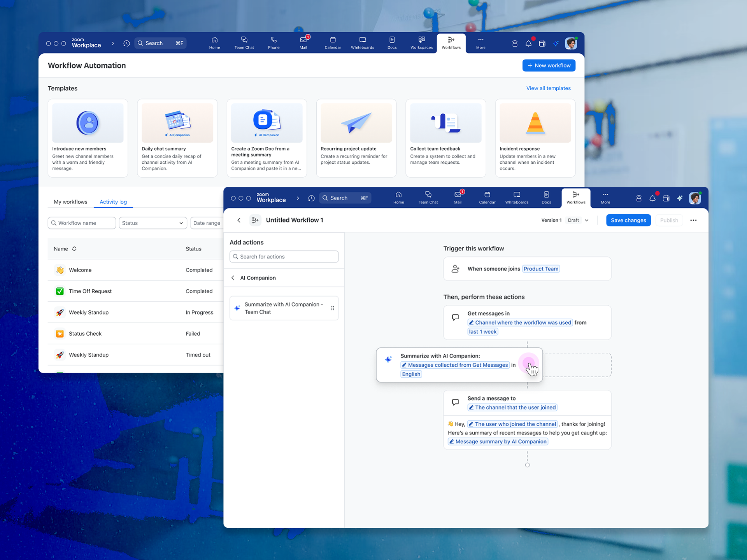This screenshot has width=747, height=560.
Task: Open Incident response template card
Action: point(535,138)
